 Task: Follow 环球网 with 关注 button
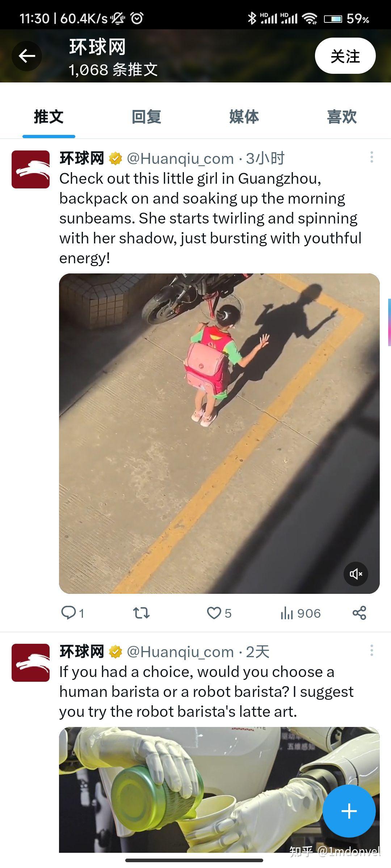(345, 56)
